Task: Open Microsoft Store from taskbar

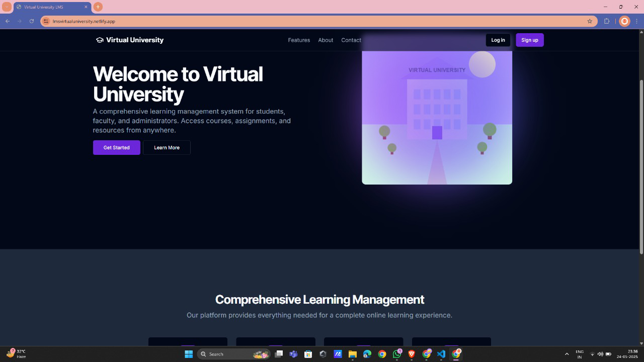Action: (308, 354)
